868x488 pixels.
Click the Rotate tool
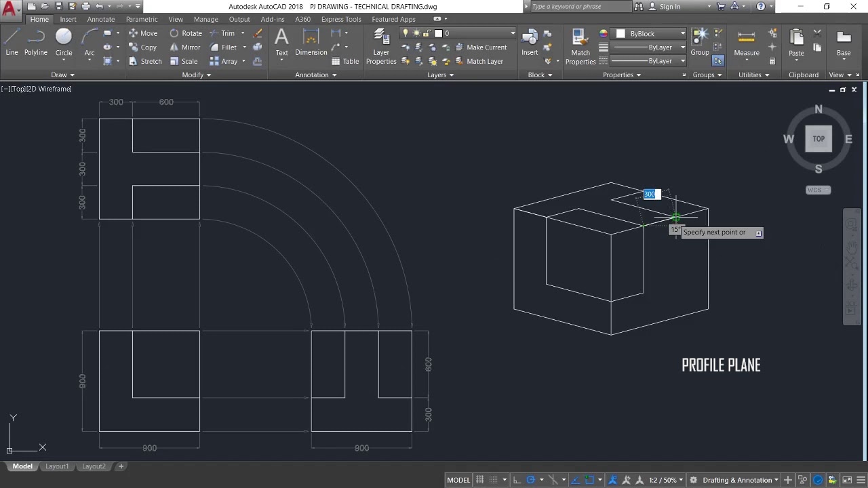tap(186, 33)
